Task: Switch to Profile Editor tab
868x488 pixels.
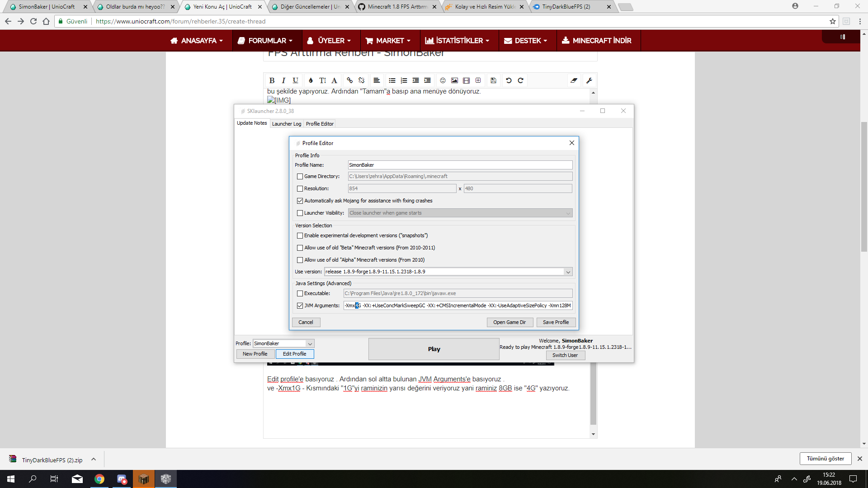Action: point(320,124)
